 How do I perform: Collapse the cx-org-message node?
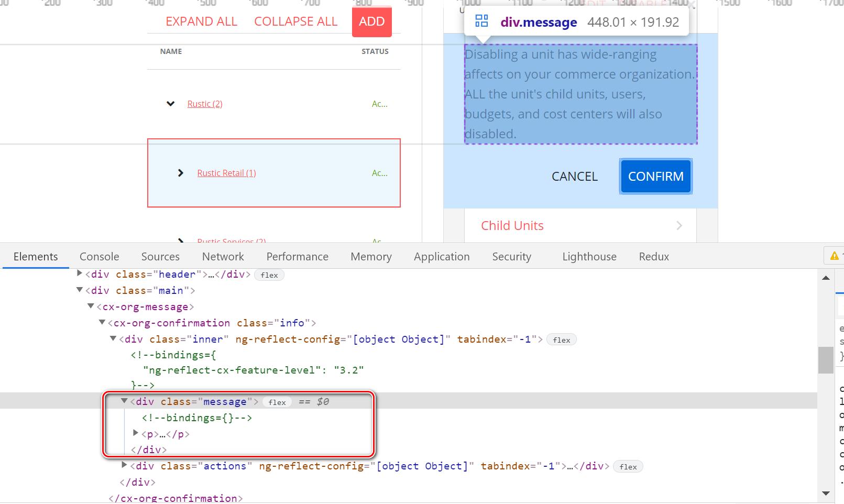tap(91, 305)
